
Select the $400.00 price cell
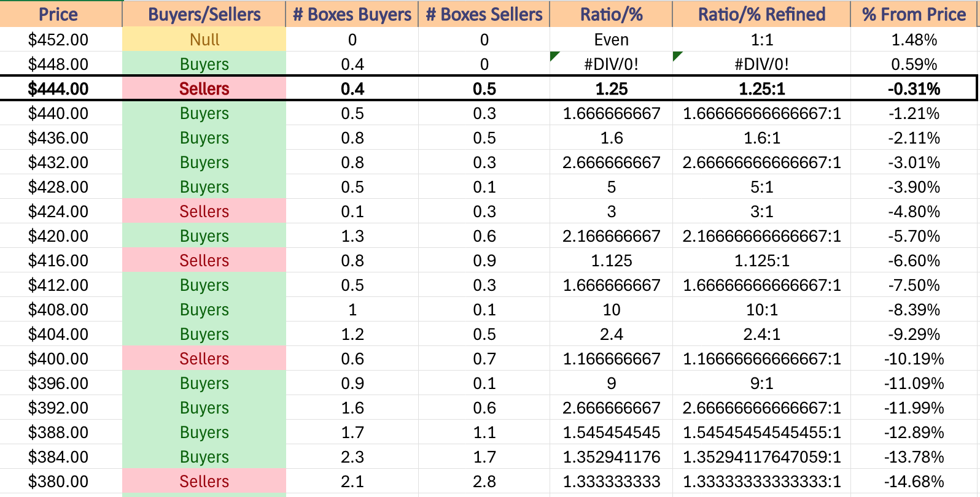[x=58, y=358]
